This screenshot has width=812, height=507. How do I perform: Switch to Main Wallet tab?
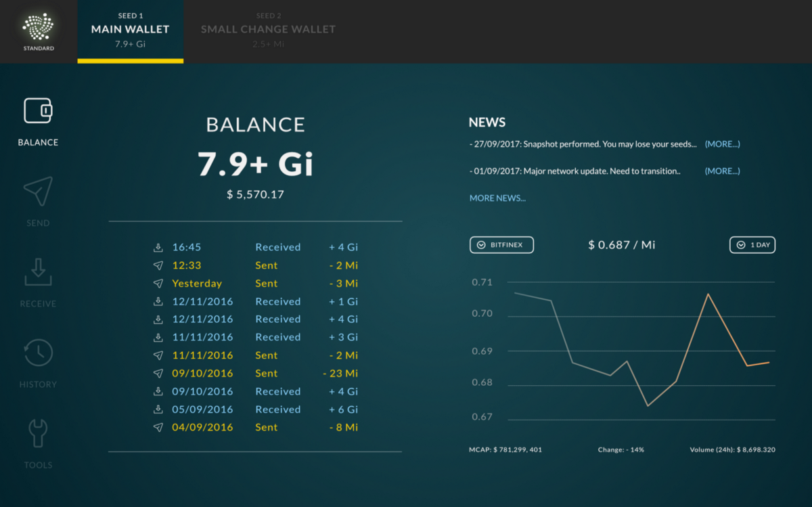click(x=130, y=32)
